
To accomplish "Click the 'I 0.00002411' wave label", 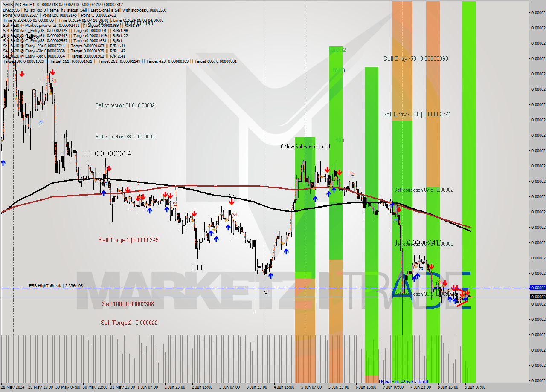I will [420, 242].
